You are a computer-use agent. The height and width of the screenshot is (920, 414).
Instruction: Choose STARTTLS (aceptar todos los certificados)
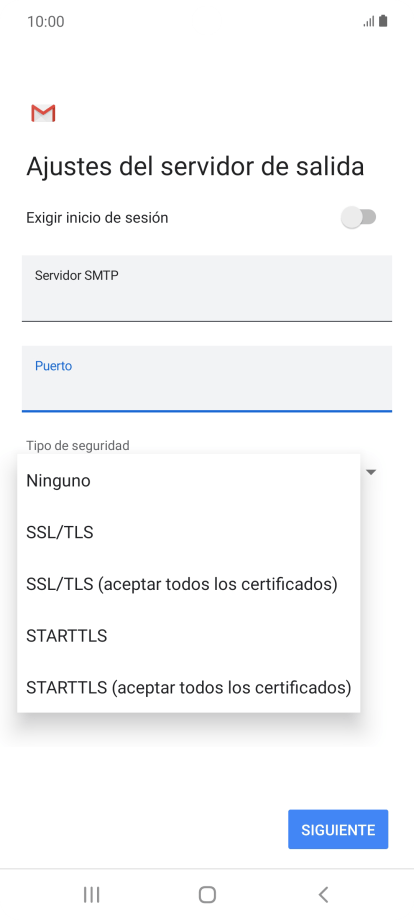point(189,688)
